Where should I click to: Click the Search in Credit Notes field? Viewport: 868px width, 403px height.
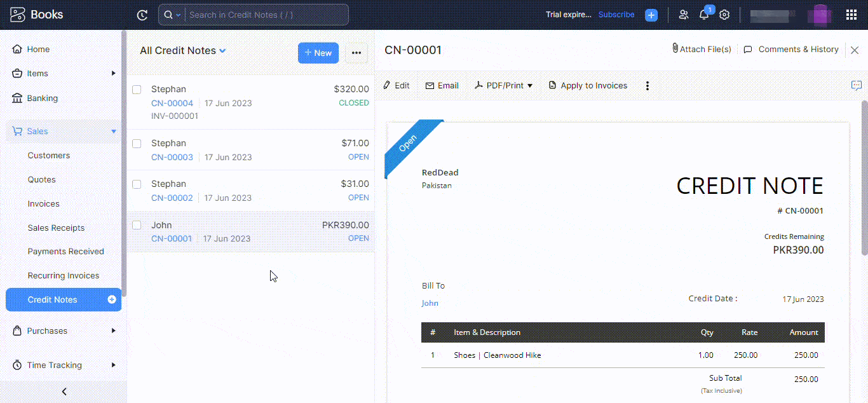tap(267, 15)
